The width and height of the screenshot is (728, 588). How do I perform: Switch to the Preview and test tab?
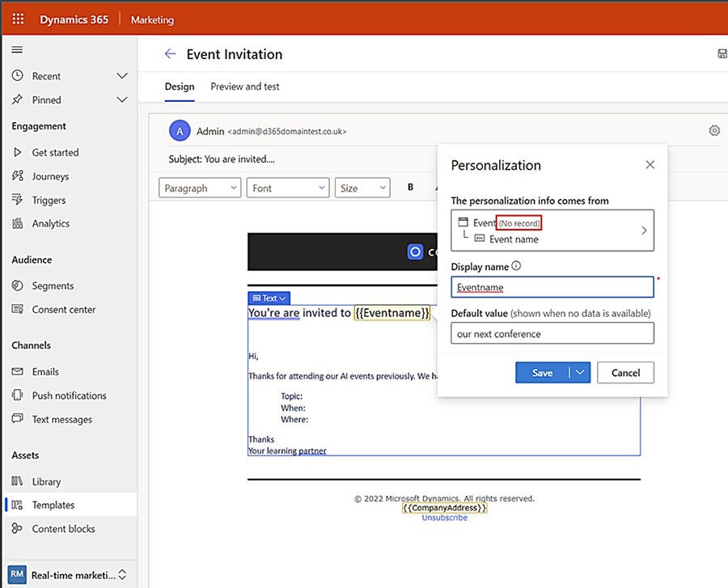(244, 86)
